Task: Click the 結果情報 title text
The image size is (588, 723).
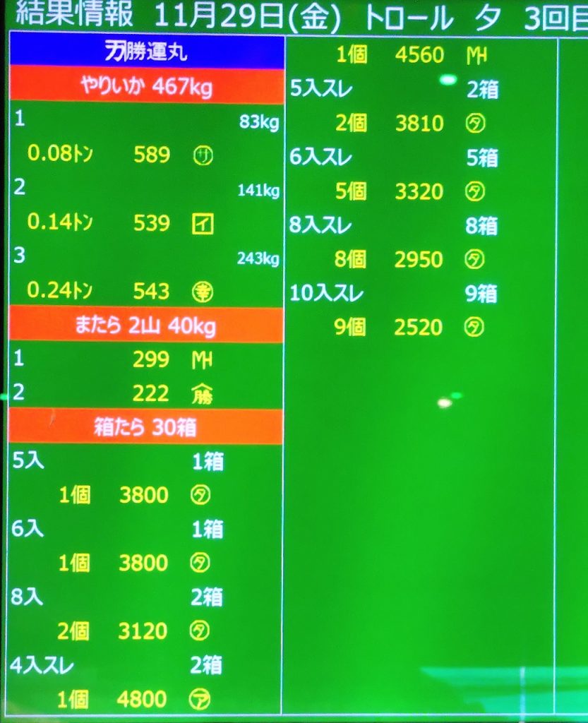Action: click(x=73, y=16)
